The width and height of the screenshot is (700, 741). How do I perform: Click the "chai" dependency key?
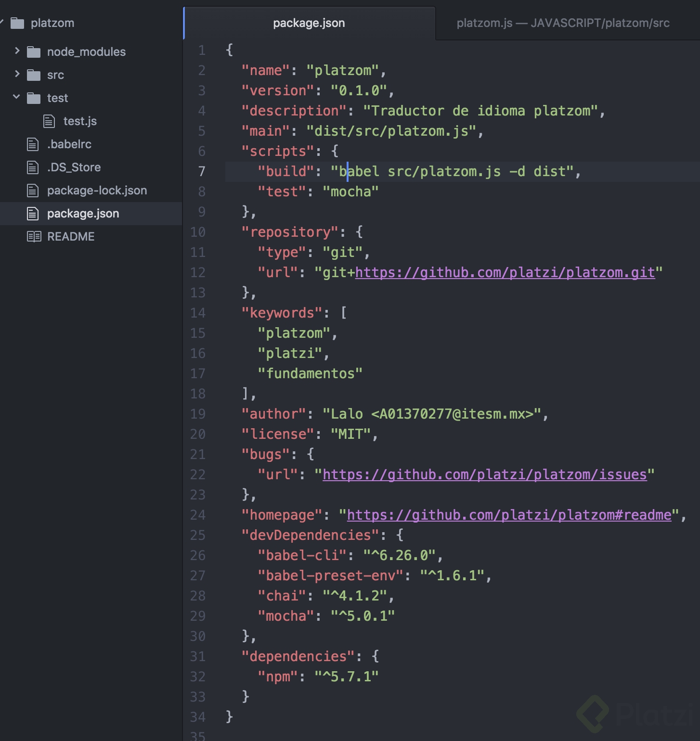282,596
